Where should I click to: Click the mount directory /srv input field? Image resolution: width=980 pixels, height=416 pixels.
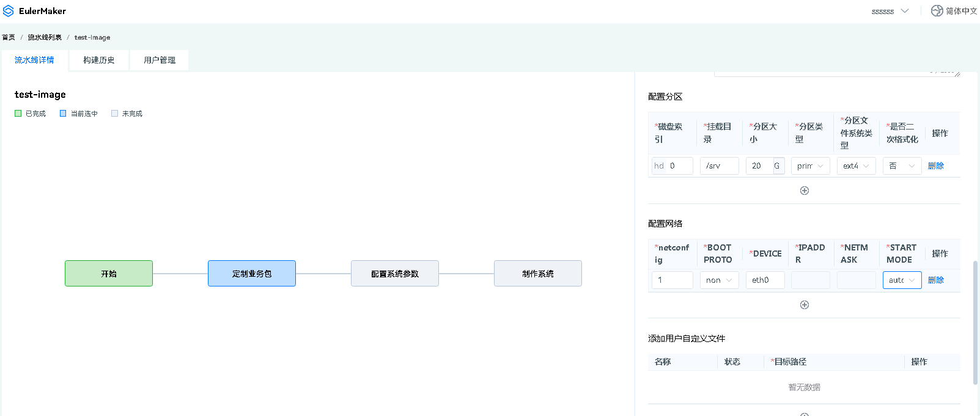(719, 166)
